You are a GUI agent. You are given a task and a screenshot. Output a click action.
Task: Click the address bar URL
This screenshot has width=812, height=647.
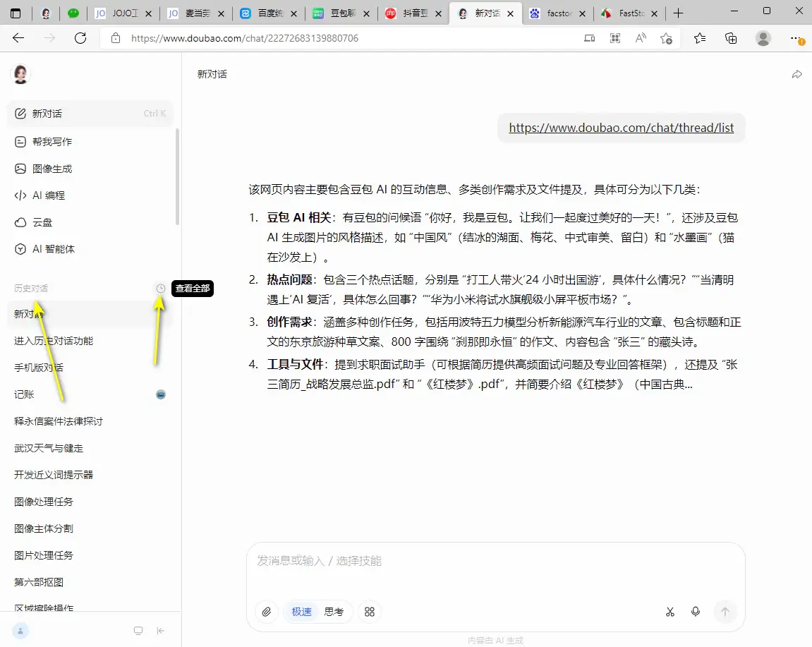pos(244,38)
